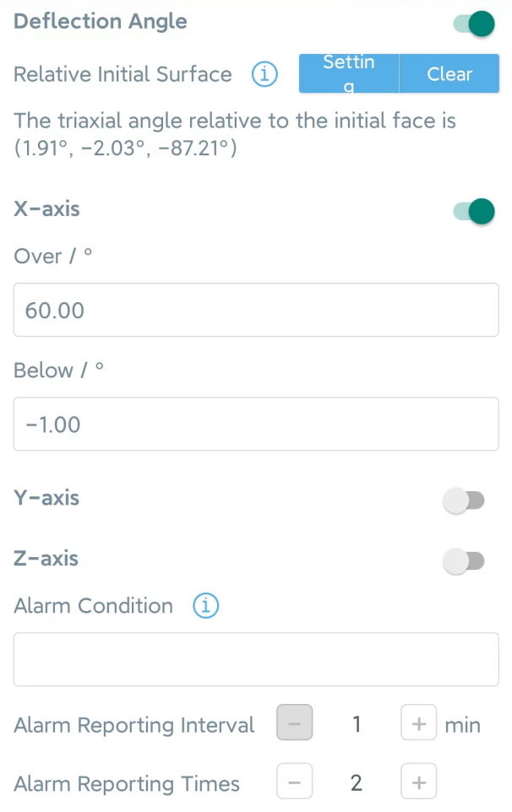Tap the Relative Initial Surface info icon
The image size is (512, 812).
point(264,74)
